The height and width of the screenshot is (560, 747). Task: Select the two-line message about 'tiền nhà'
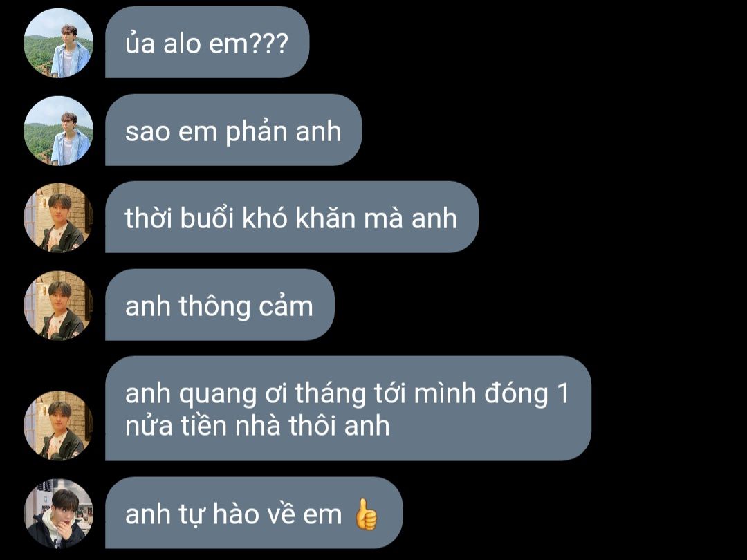pyautogui.click(x=348, y=409)
